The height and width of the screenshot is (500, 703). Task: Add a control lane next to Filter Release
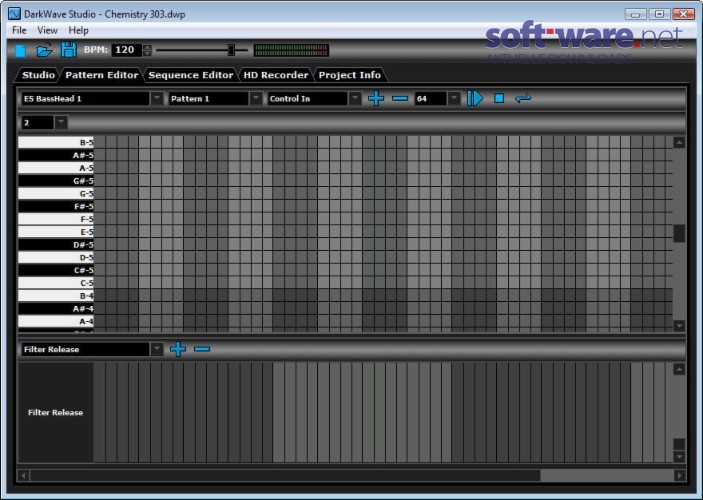pyautogui.click(x=178, y=349)
